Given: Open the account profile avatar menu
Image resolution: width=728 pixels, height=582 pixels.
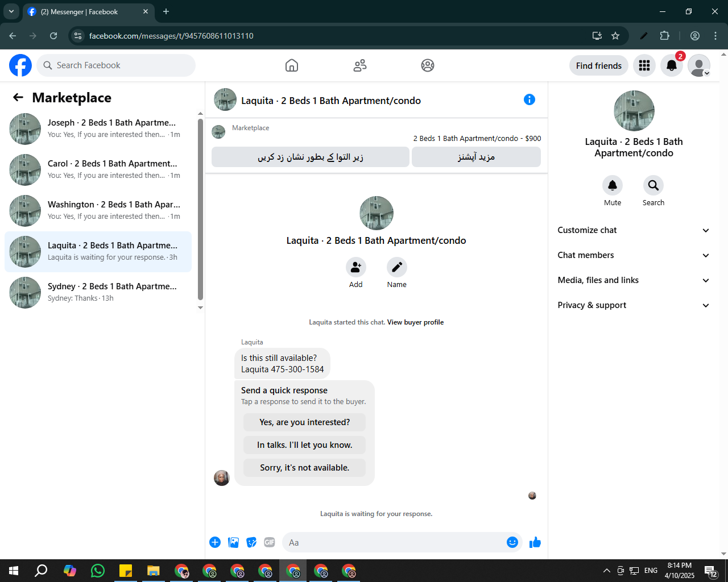Looking at the screenshot, I should click(699, 66).
